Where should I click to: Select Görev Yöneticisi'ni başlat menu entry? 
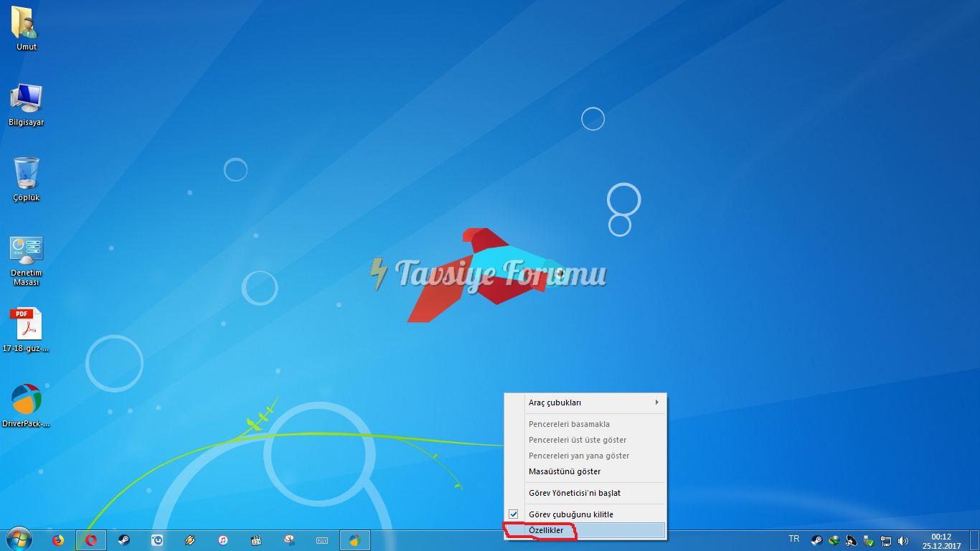[585, 493]
